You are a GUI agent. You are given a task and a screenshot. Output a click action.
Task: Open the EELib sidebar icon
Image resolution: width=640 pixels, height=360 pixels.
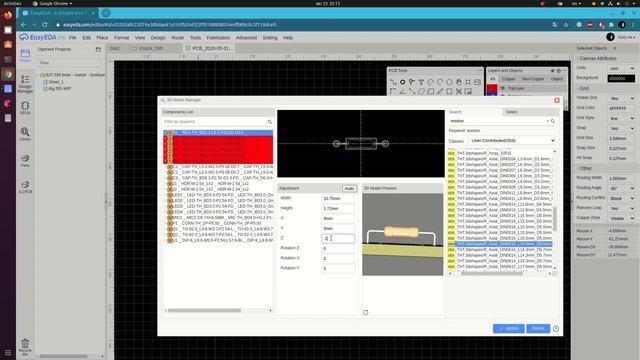tap(25, 108)
